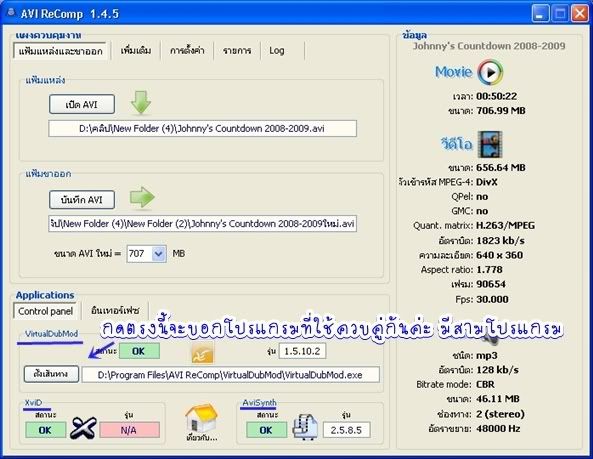Click the VirtualDubMod link label
The height and width of the screenshot is (459, 593).
pos(51,334)
